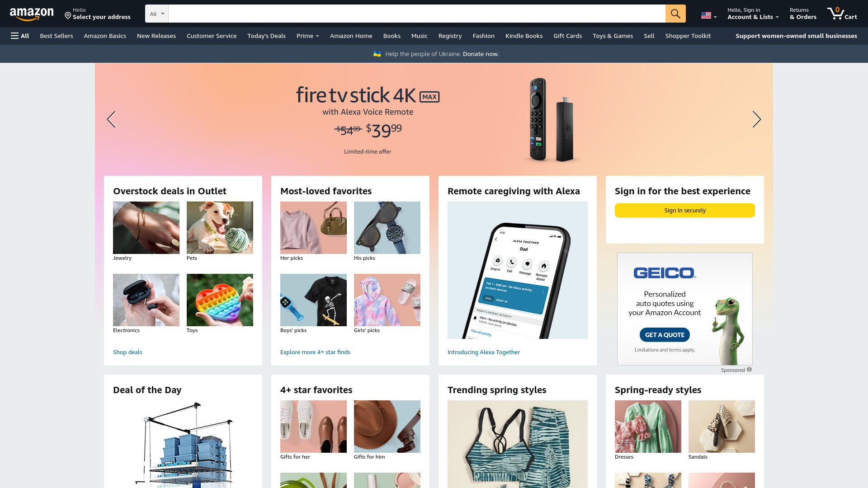Click the Sign in securely button
Image resolution: width=868 pixels, height=488 pixels.
pyautogui.click(x=684, y=210)
